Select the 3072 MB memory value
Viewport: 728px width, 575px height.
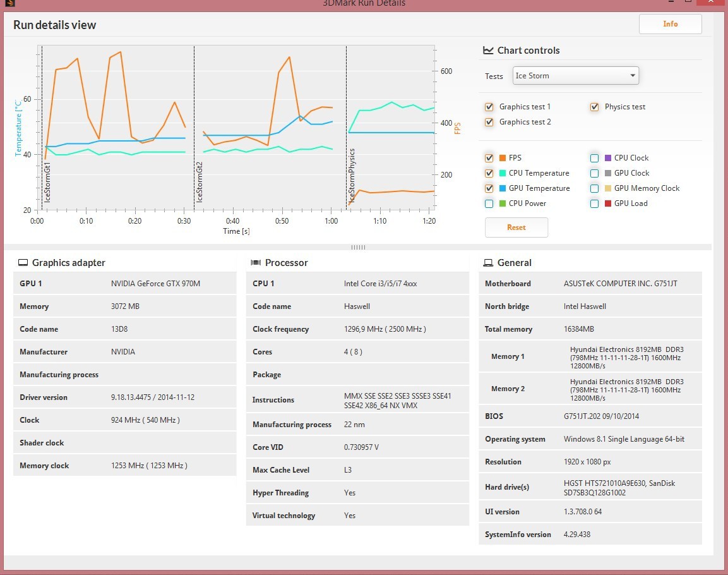[x=126, y=306]
